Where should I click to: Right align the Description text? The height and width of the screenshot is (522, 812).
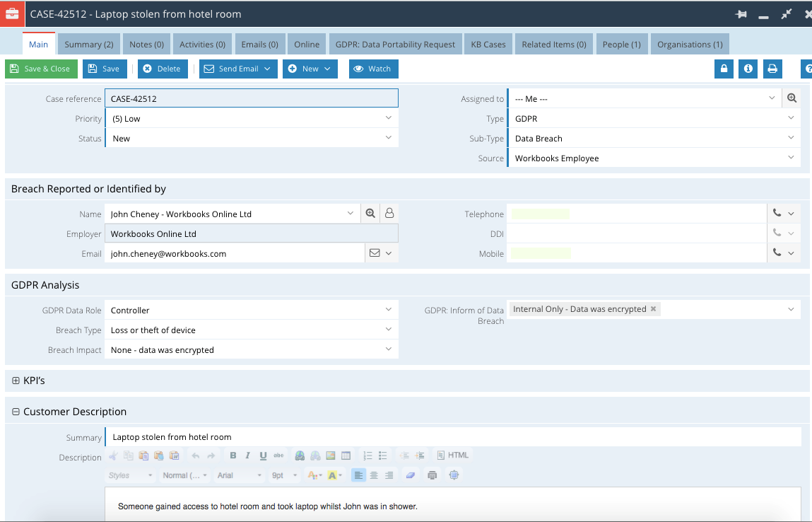[389, 475]
